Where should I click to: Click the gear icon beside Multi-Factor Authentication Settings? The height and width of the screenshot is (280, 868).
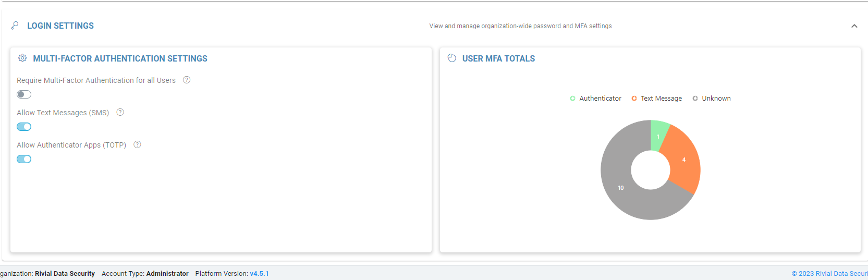coord(22,58)
